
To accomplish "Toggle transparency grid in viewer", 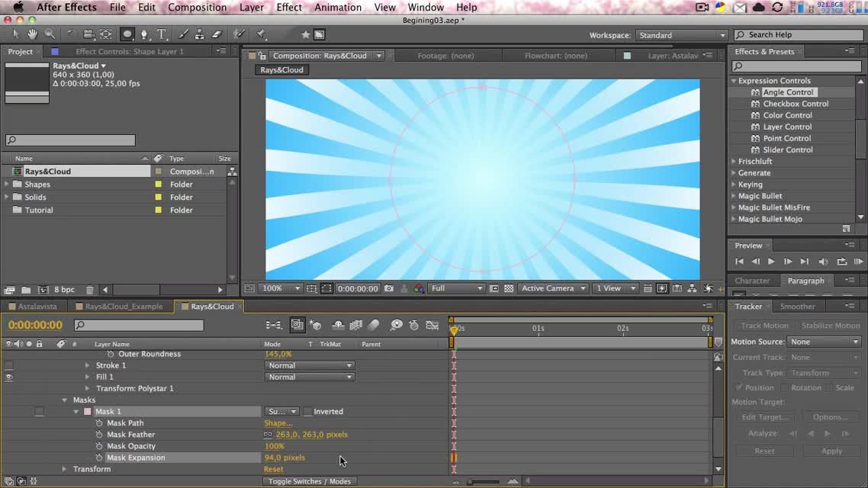I will pos(509,288).
